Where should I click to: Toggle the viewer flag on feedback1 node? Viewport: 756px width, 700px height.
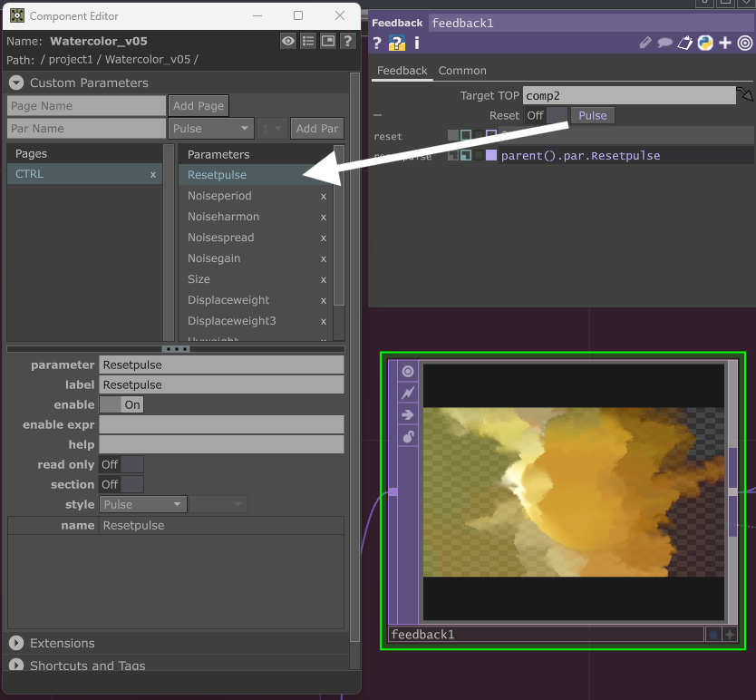(x=408, y=371)
